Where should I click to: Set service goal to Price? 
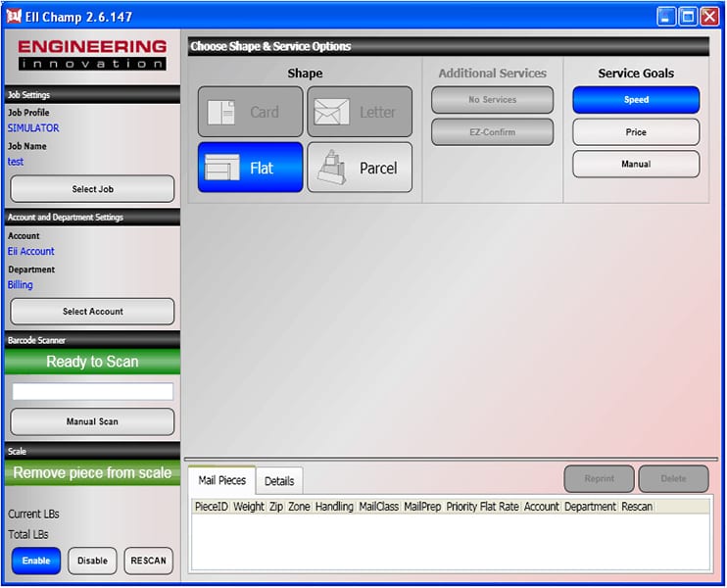tap(636, 132)
